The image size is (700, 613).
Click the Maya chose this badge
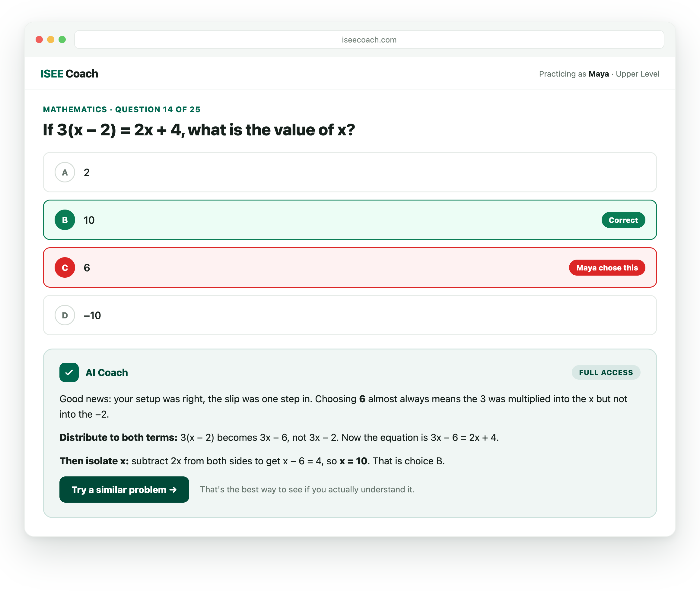click(607, 267)
